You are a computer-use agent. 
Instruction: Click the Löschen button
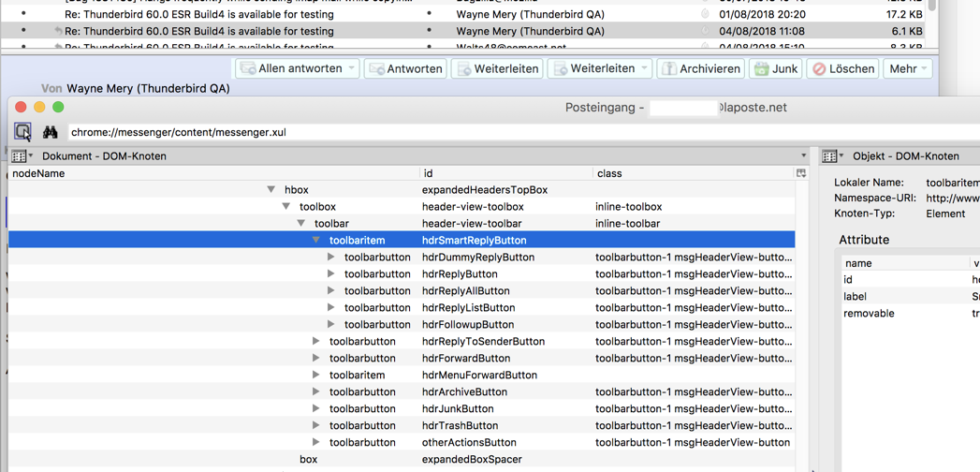(x=842, y=68)
